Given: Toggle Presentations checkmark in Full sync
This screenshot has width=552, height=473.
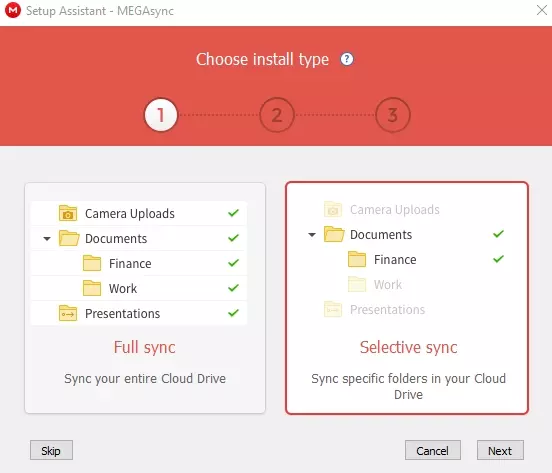Looking at the screenshot, I should pos(233,313).
